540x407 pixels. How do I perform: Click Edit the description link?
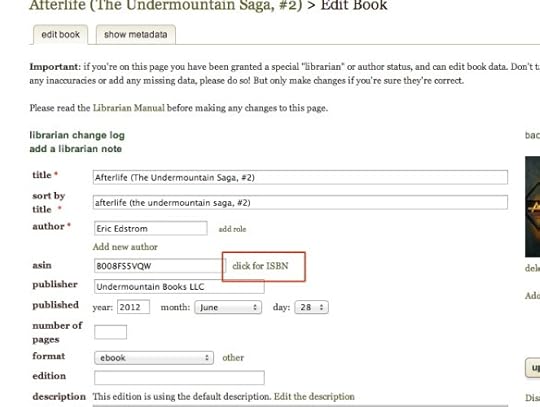click(x=314, y=397)
